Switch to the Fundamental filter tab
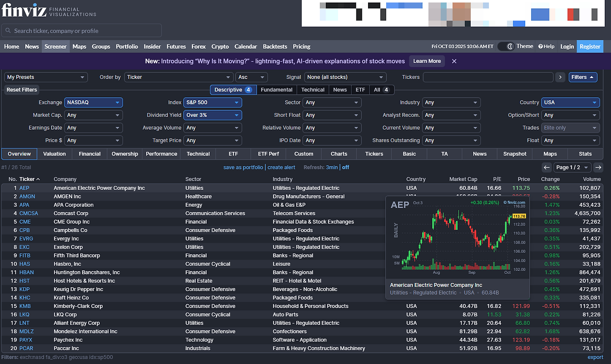The image size is (611, 364). coord(276,90)
